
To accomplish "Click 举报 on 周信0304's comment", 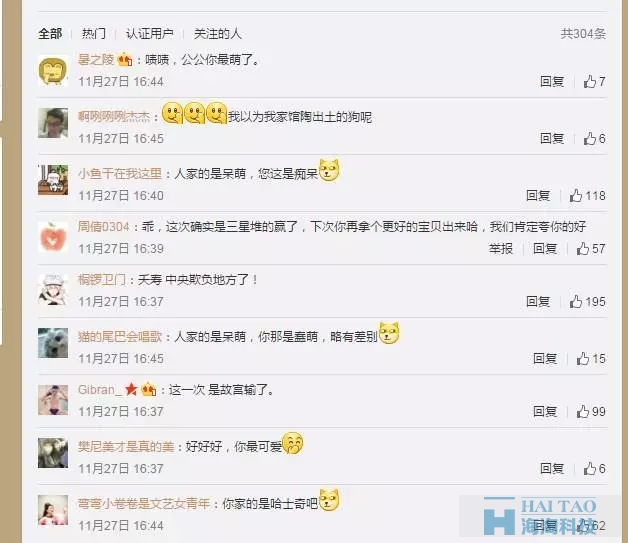I will (x=501, y=249).
